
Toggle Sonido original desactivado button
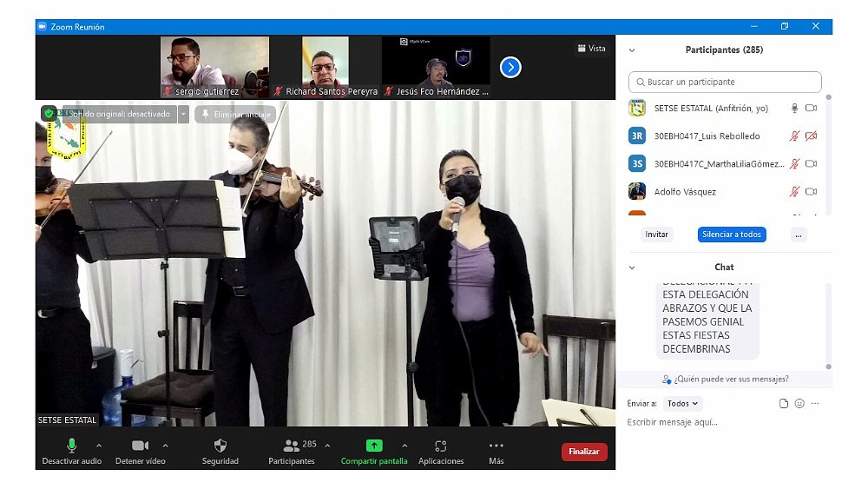pos(119,114)
